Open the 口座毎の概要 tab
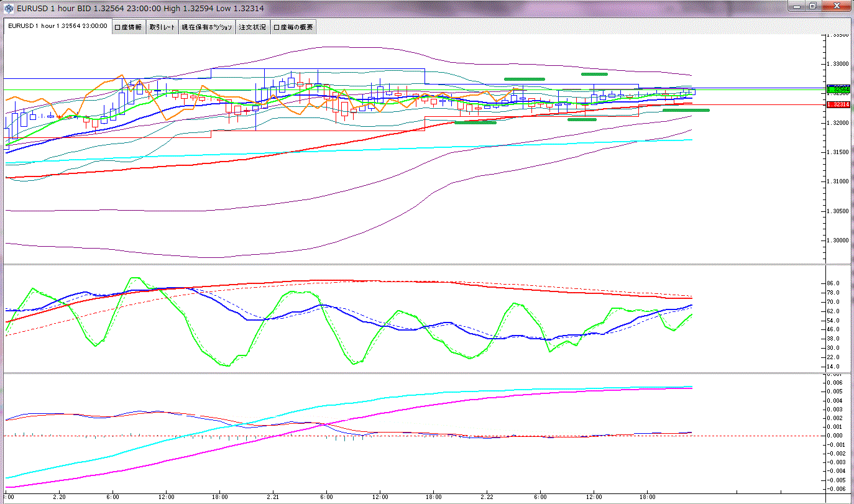This screenshot has height=504, width=854. (x=293, y=27)
